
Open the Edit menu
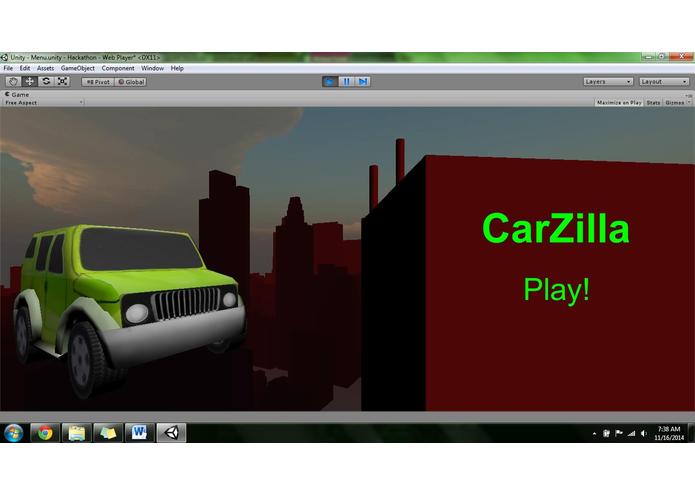(25, 68)
